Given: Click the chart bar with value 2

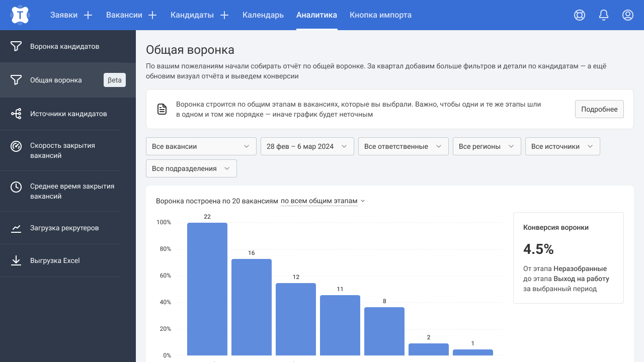Looking at the screenshot, I should (x=429, y=349).
